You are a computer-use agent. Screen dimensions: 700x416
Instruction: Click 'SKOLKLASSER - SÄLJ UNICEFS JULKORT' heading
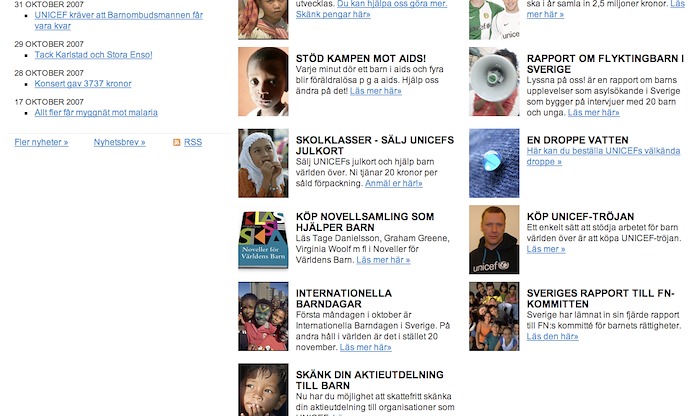coord(375,146)
